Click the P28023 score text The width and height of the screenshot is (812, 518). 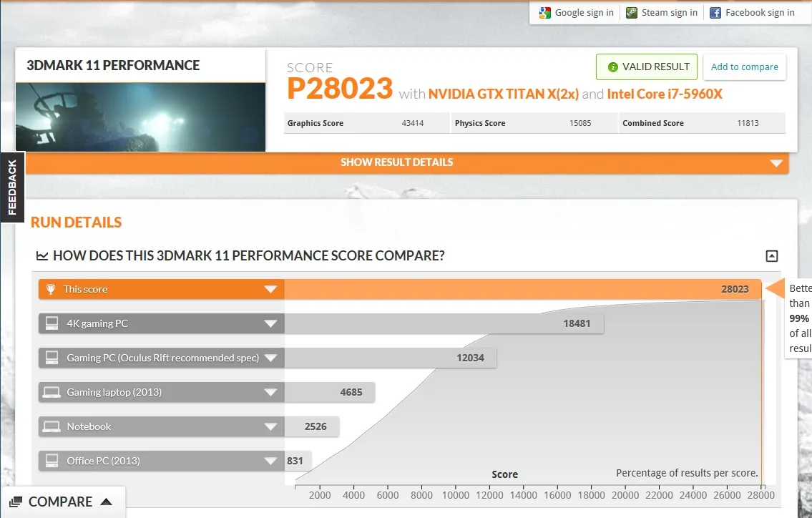click(x=341, y=89)
